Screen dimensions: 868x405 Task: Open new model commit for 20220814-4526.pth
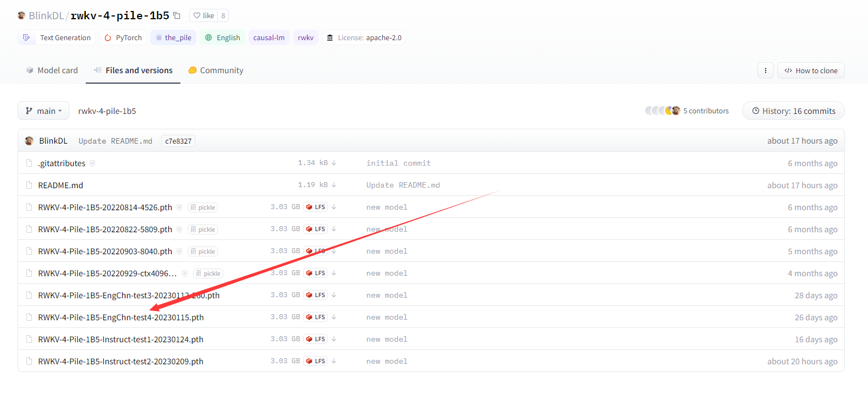(387, 207)
